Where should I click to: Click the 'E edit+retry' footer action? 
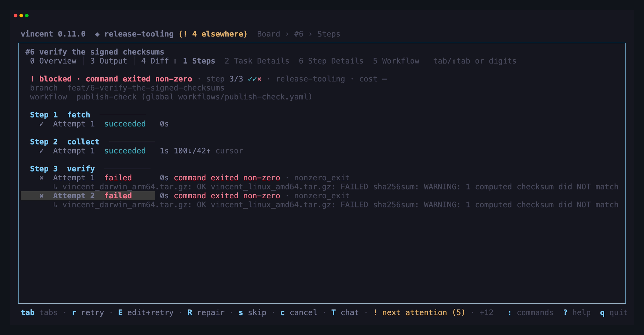point(146,313)
